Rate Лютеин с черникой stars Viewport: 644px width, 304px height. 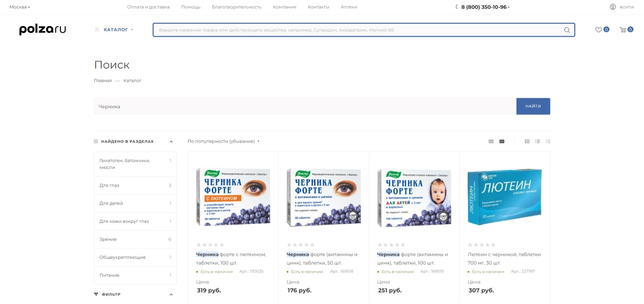click(482, 245)
